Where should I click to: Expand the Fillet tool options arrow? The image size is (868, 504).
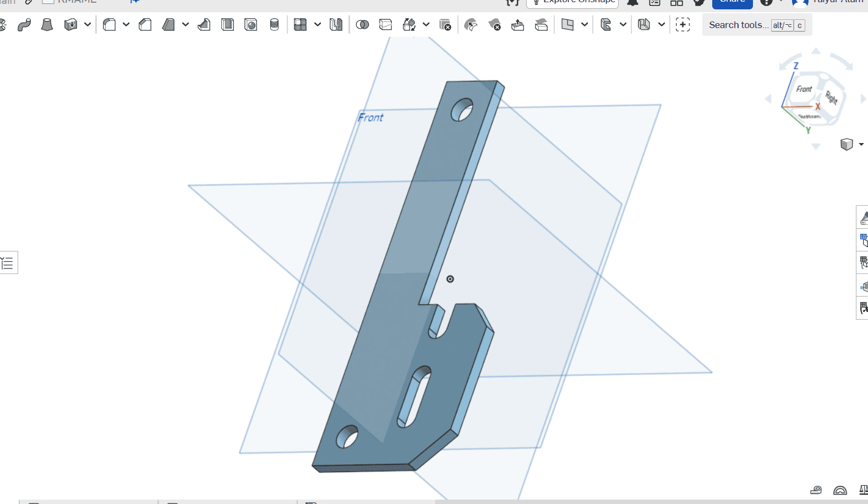point(126,25)
